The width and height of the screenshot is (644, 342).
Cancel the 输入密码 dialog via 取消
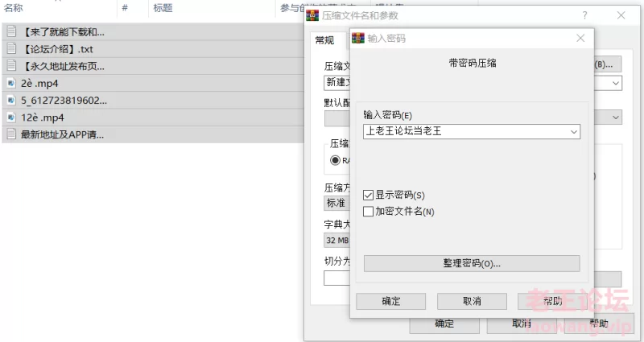point(472,301)
